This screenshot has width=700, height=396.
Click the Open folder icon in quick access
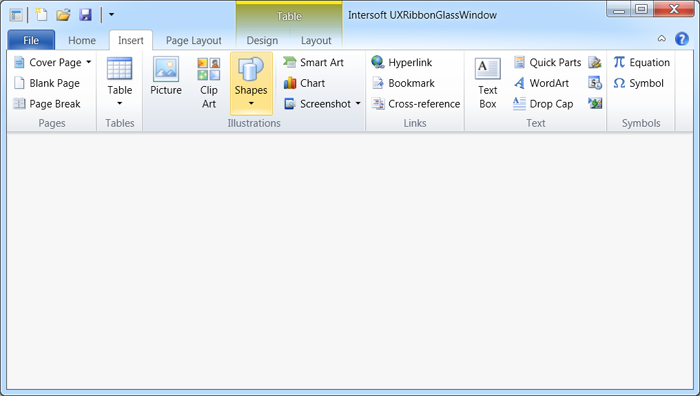point(63,15)
